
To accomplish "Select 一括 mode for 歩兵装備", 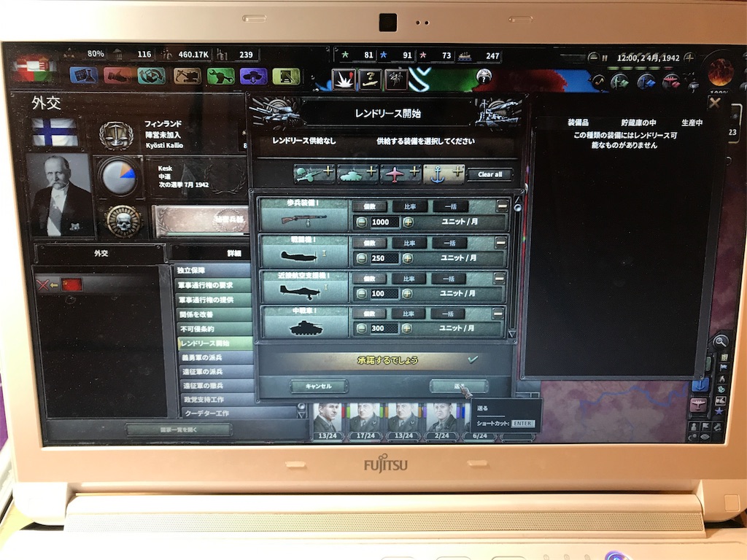I will click(450, 206).
